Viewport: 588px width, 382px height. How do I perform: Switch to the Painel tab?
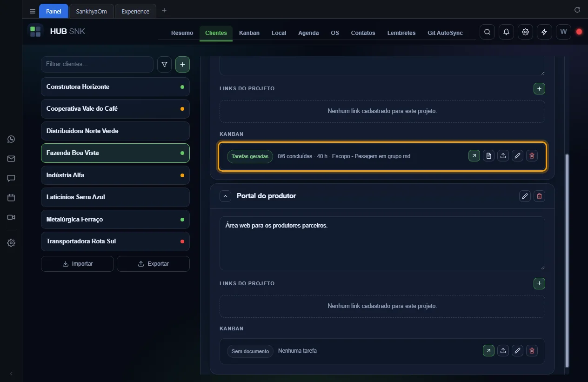(53, 11)
